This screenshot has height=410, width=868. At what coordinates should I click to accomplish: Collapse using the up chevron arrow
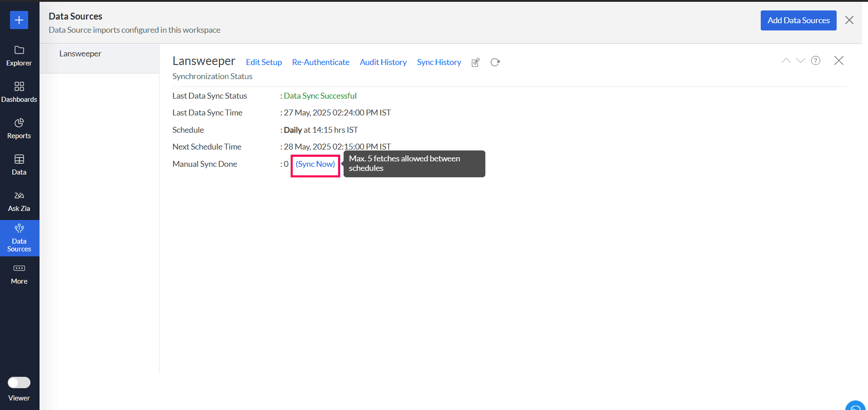786,61
